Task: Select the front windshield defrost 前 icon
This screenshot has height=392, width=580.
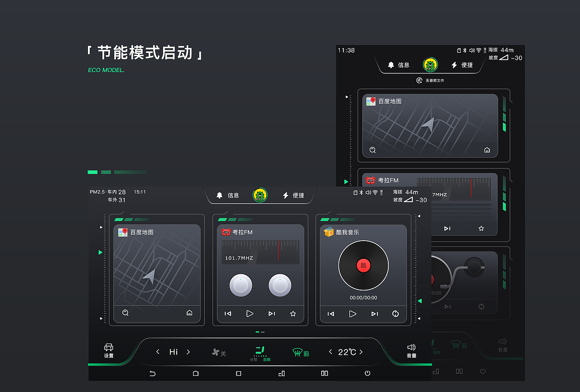Action: tap(299, 352)
